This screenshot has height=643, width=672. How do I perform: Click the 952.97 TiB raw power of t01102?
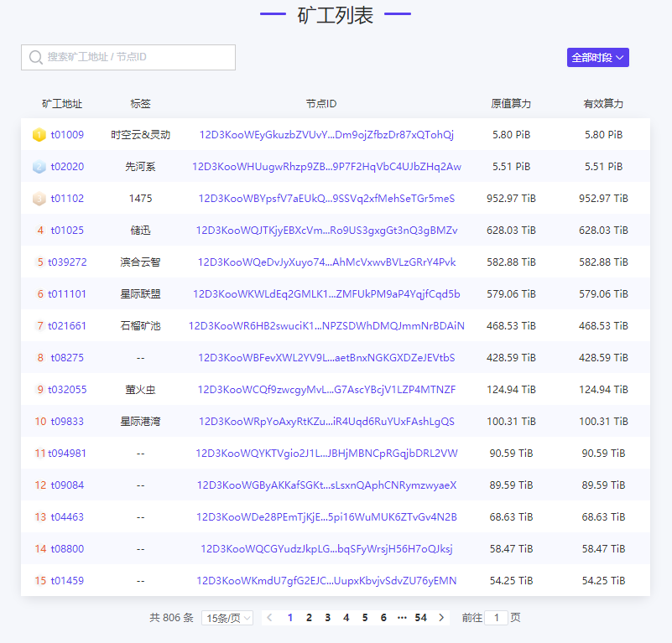click(x=511, y=199)
